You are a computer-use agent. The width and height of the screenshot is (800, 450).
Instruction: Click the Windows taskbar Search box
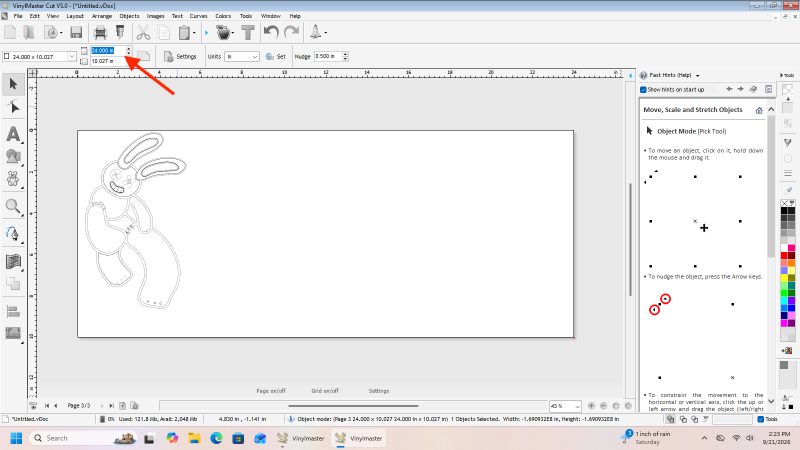tap(83, 438)
